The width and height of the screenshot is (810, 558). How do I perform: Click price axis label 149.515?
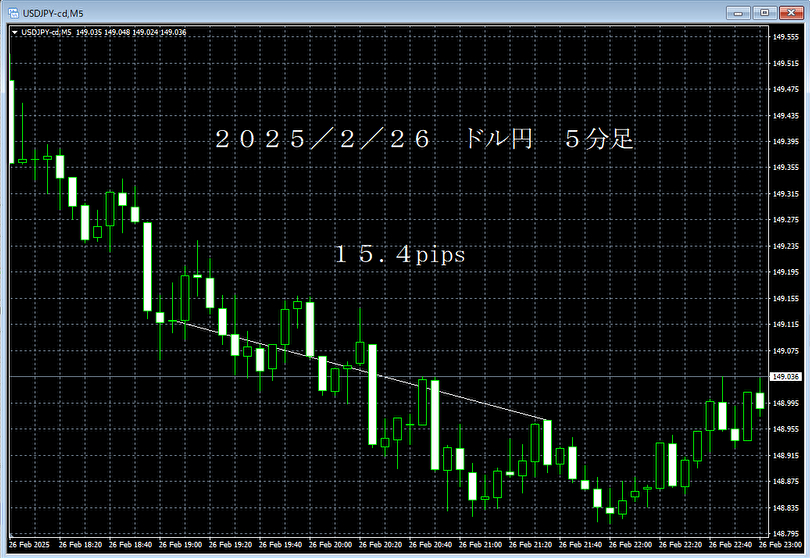pyautogui.click(x=786, y=63)
